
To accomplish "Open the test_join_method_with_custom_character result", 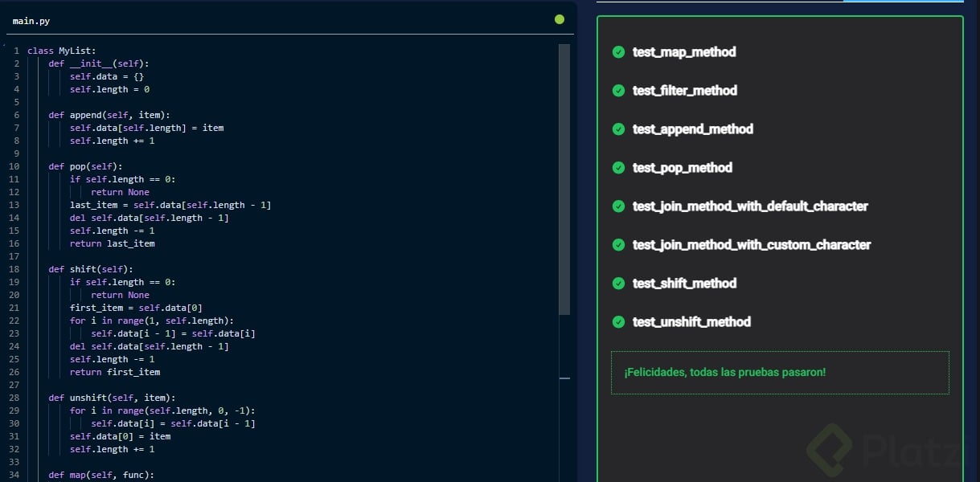I will tap(751, 245).
